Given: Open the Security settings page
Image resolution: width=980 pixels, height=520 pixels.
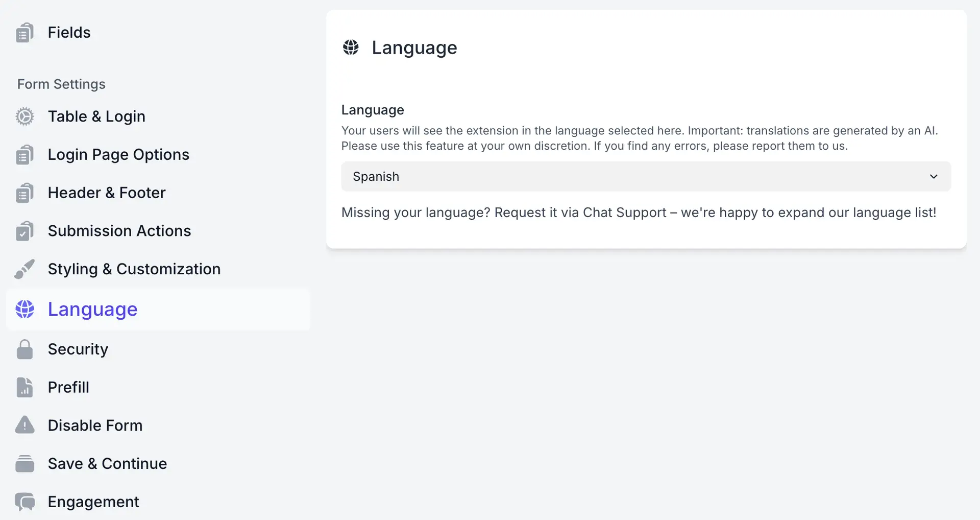Looking at the screenshot, I should point(78,349).
